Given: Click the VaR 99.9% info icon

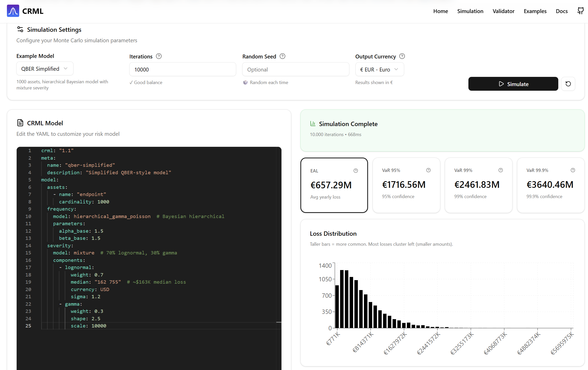Looking at the screenshot, I should pos(573,170).
